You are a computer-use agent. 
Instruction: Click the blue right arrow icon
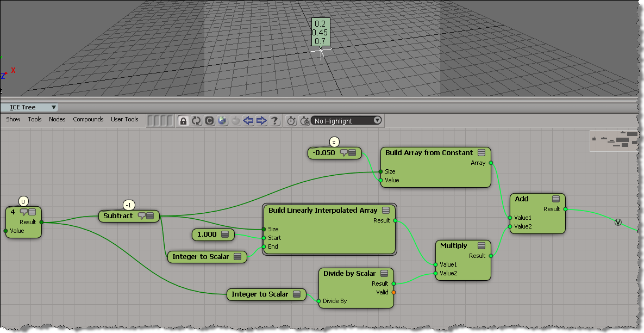pos(261,121)
